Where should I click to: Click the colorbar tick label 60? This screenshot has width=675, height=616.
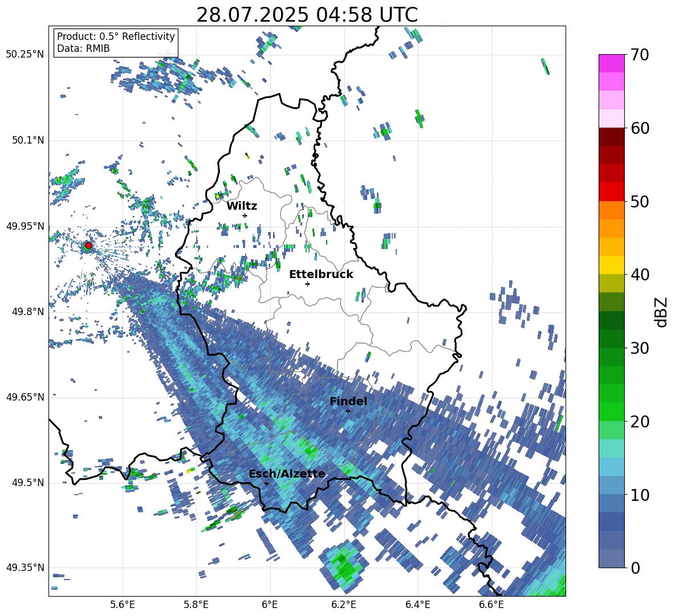pyautogui.click(x=640, y=128)
